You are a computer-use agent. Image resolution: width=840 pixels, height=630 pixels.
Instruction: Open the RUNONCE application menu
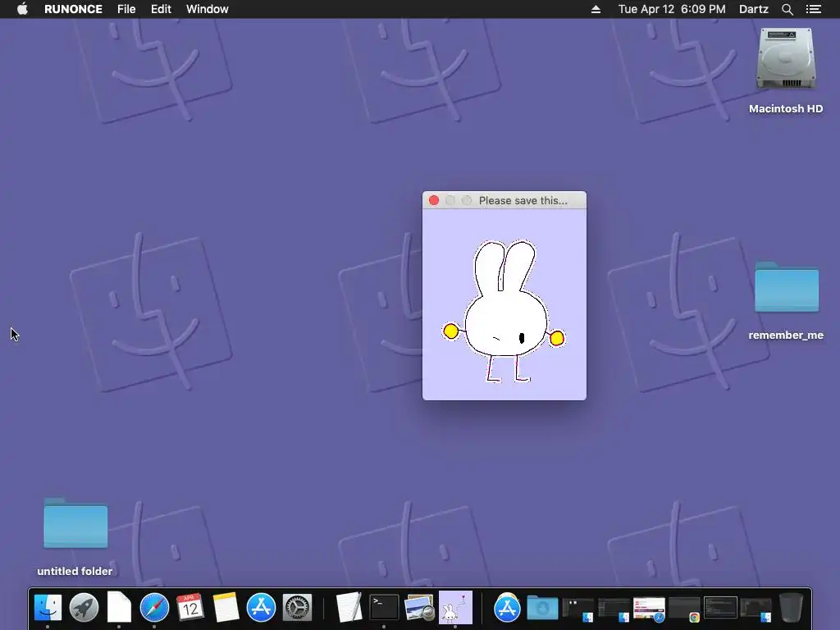click(x=73, y=9)
